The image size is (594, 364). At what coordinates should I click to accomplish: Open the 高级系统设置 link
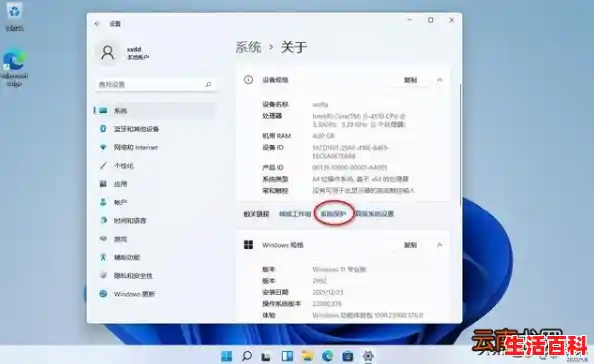click(x=374, y=214)
